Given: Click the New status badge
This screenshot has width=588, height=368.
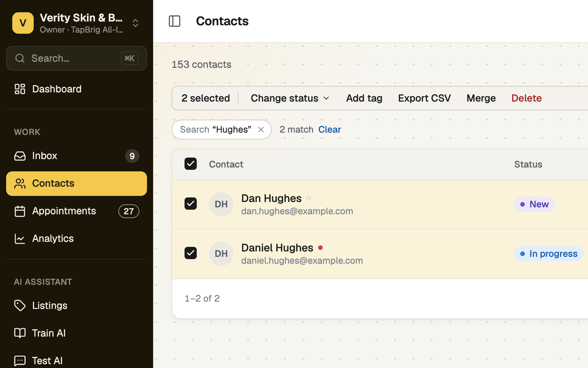Looking at the screenshot, I should tap(534, 204).
